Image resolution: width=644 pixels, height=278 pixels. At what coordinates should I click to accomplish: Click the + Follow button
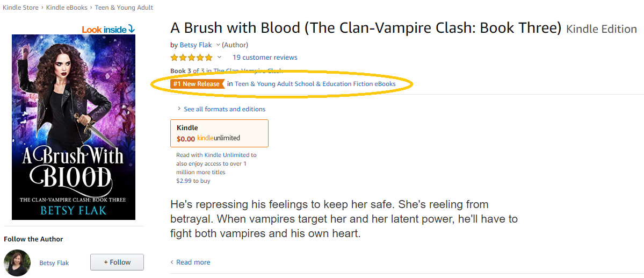pos(117,262)
